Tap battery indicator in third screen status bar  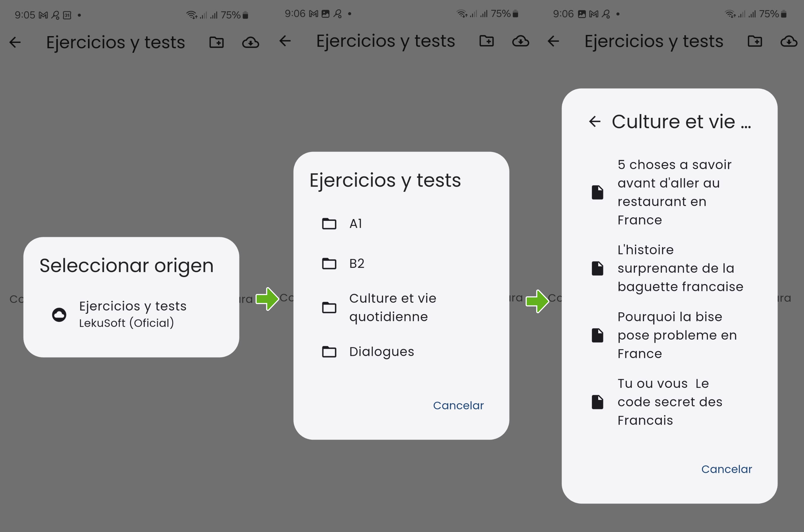784,14
